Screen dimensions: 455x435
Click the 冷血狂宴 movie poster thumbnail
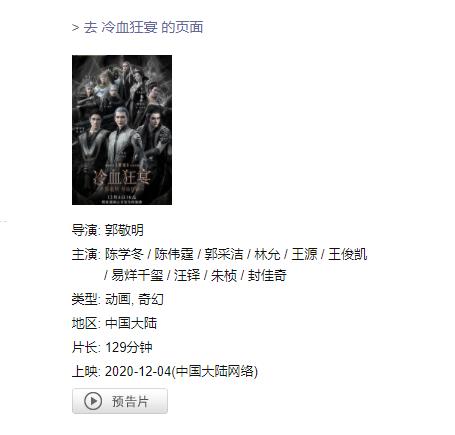click(122, 130)
